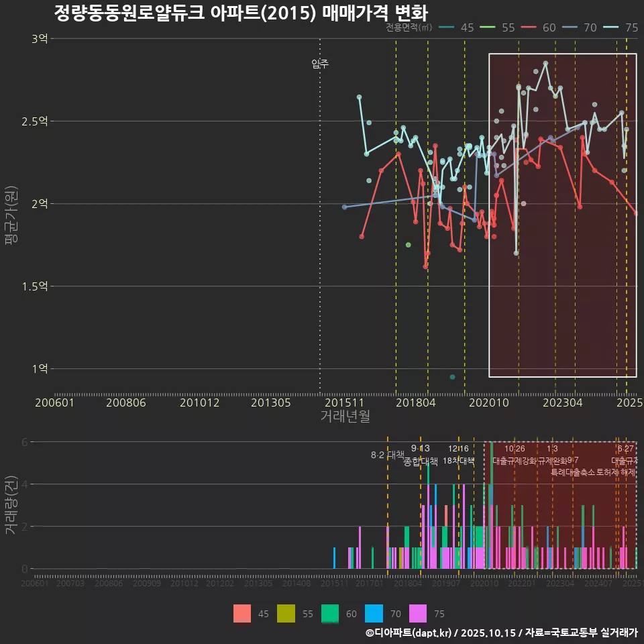Select the 10·26 대출규제강화 marker
644x644 pixels.
(x=515, y=455)
